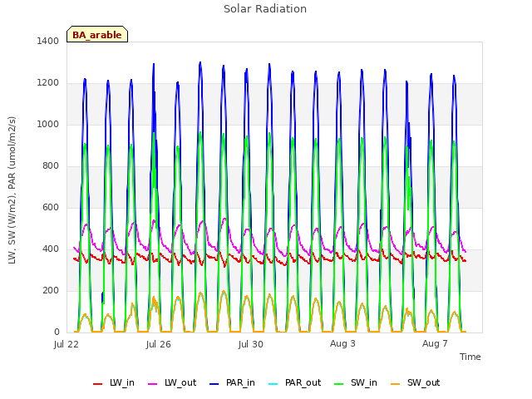The height and width of the screenshot is (399, 532).
Task: Click the LW, SW, PAR y-axis title
Action: [12, 190]
